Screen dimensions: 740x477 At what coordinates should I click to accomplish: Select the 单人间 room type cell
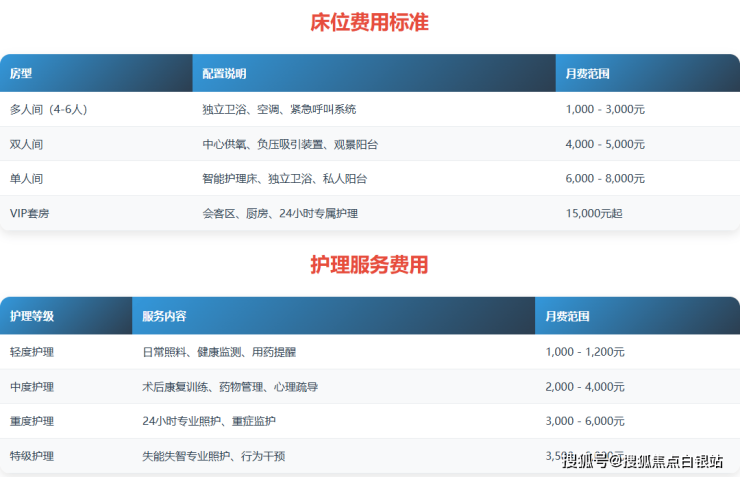[27, 179]
